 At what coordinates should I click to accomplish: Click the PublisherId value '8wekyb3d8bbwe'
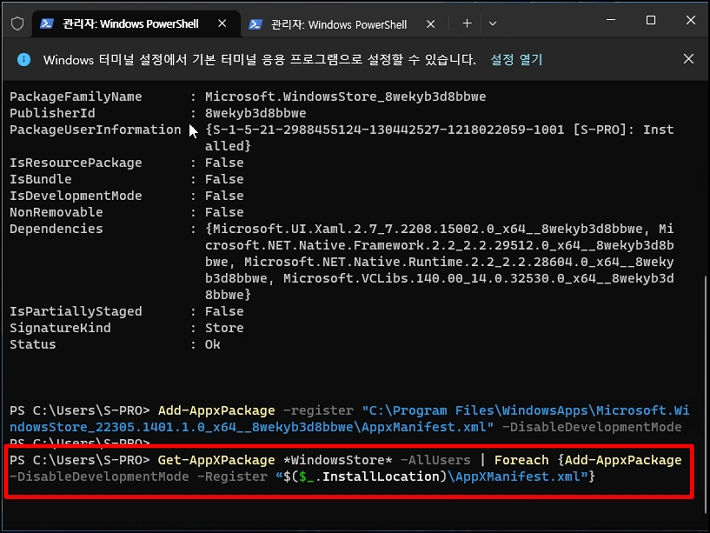[x=255, y=113]
